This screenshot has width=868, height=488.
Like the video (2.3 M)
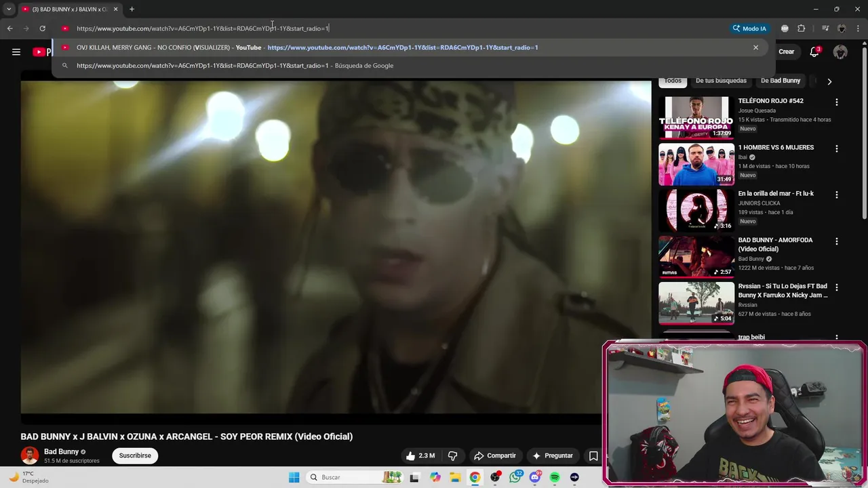pos(420,455)
